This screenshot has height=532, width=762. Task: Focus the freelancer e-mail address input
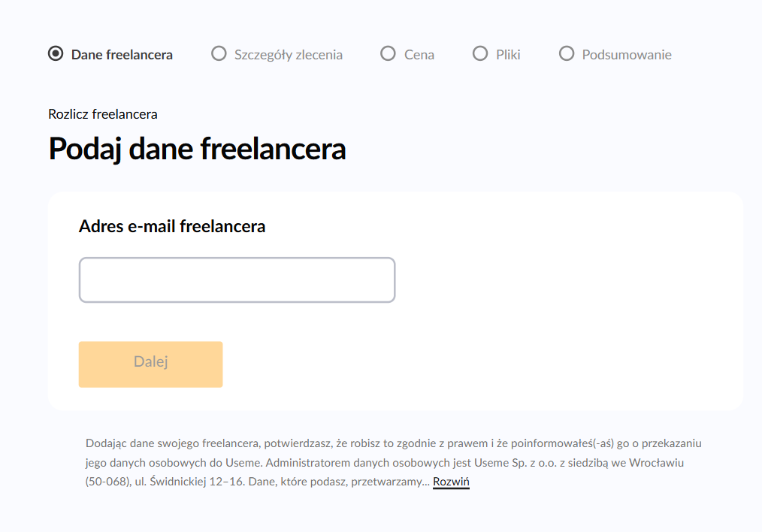[237, 280]
